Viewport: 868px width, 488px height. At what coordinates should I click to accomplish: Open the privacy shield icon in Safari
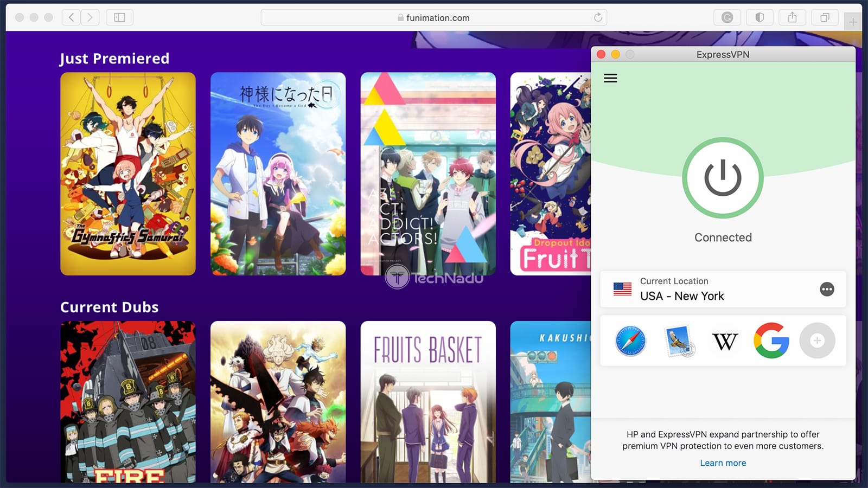coord(759,17)
